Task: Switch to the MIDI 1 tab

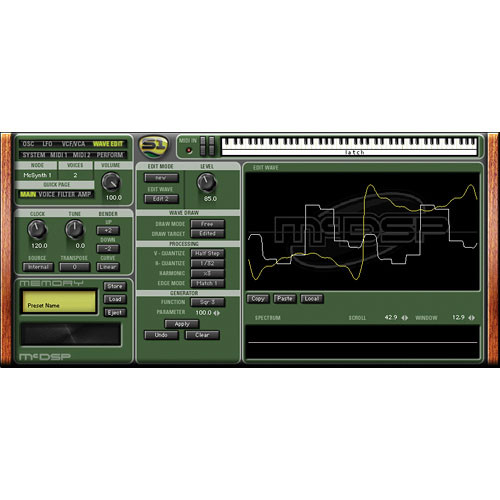Action: point(59,155)
